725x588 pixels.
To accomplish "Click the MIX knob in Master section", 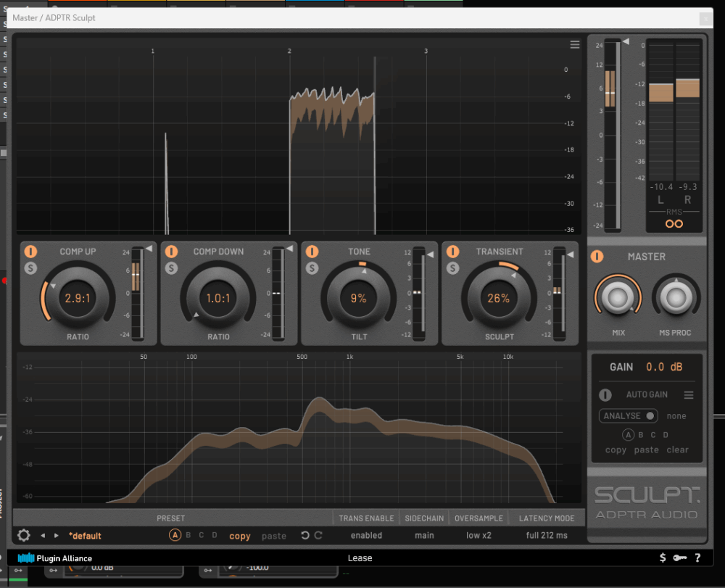I will [x=617, y=297].
